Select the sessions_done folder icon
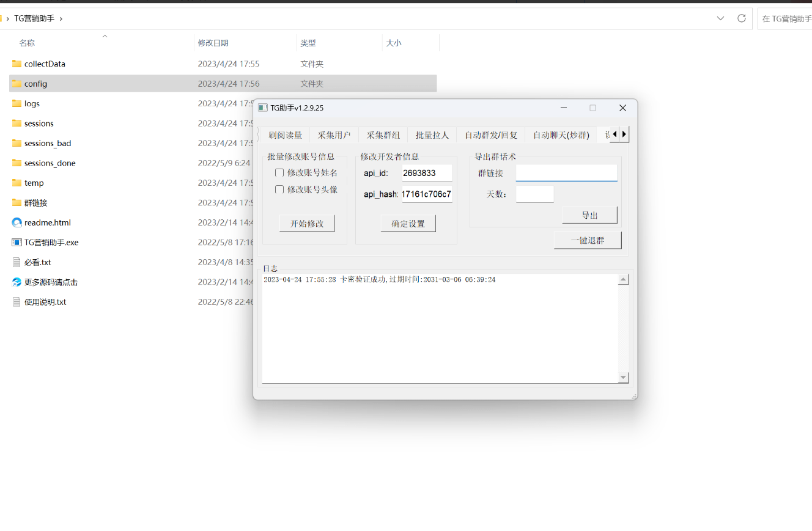Image resolution: width=812 pixels, height=531 pixels. tap(17, 163)
